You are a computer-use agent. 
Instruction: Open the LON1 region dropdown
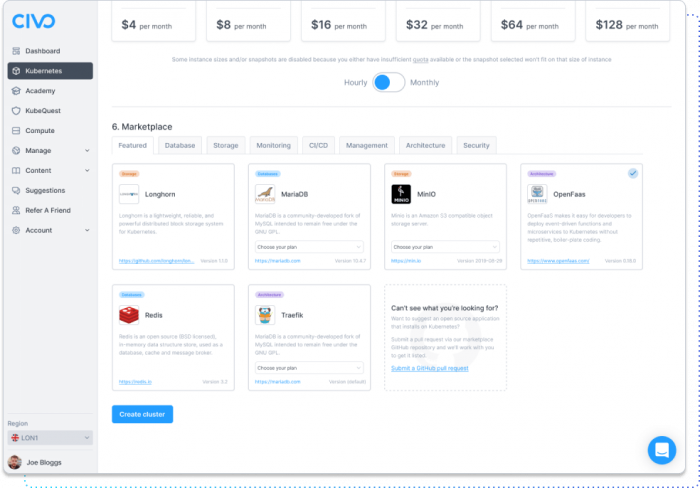click(x=50, y=438)
